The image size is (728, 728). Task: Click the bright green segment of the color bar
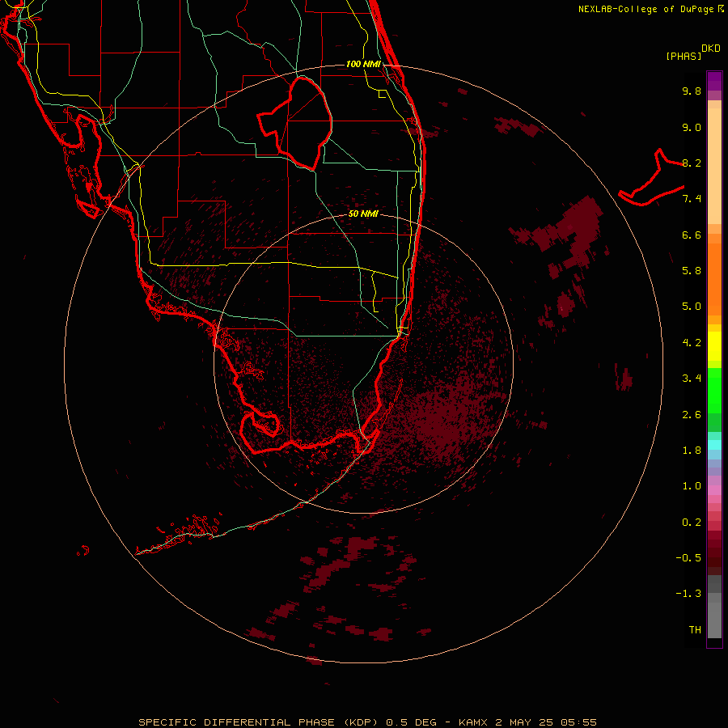(714, 390)
